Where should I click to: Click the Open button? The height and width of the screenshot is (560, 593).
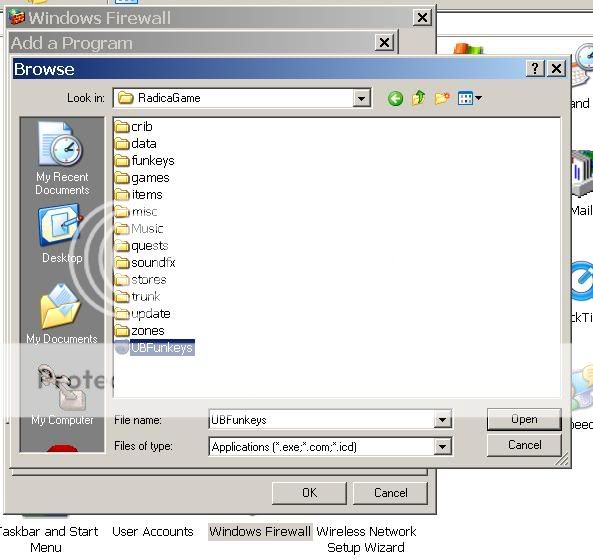(x=524, y=419)
